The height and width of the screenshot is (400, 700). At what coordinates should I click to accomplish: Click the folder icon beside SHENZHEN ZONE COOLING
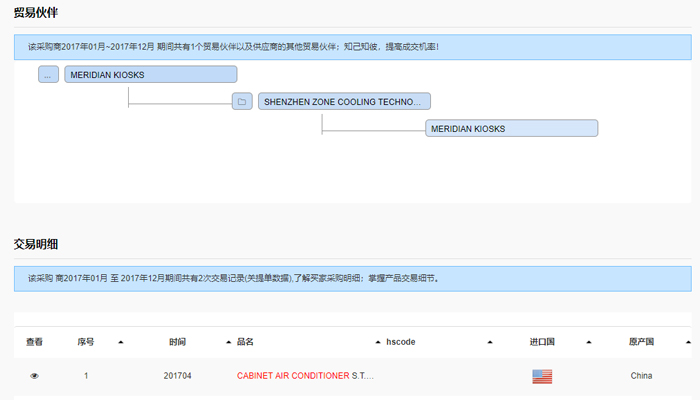(x=241, y=101)
